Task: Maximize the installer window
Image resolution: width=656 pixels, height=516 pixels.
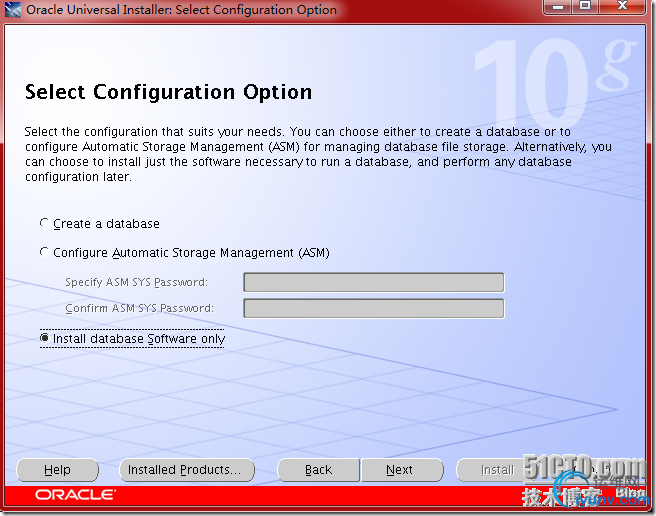Action: click(585, 7)
